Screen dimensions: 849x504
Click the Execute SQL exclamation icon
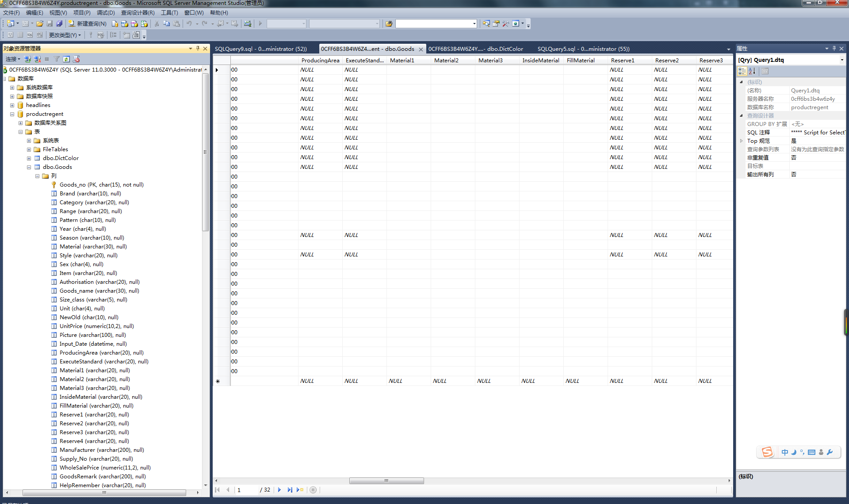91,35
